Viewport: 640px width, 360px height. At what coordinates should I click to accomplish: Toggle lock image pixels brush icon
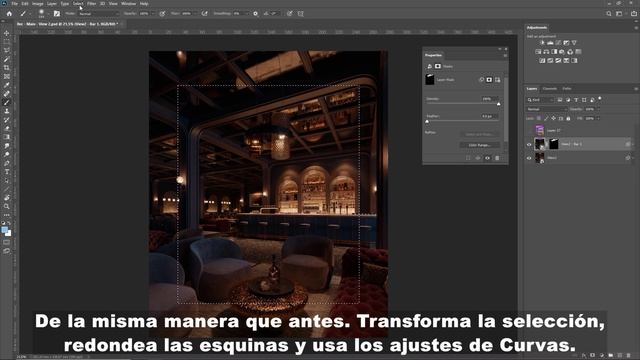546,118
